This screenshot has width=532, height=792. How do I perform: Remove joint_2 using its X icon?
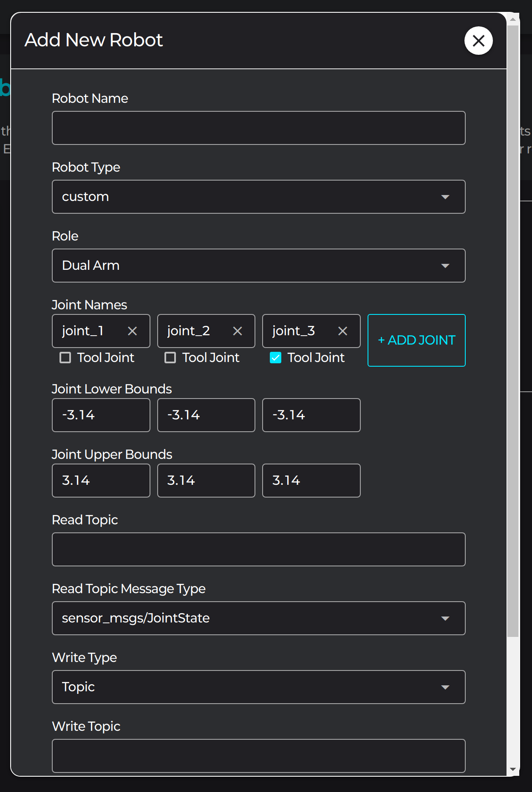238,331
